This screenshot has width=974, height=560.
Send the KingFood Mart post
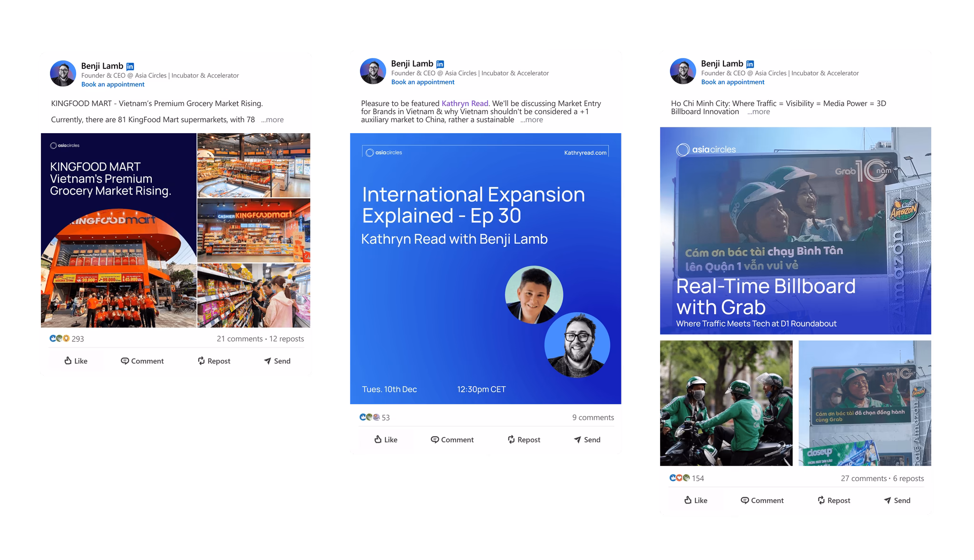(277, 361)
